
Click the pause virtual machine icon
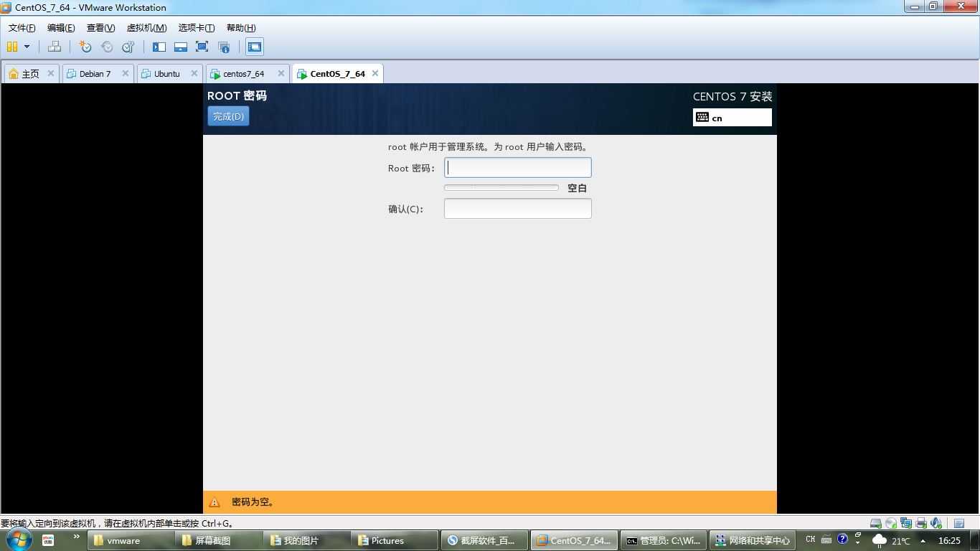(12, 47)
